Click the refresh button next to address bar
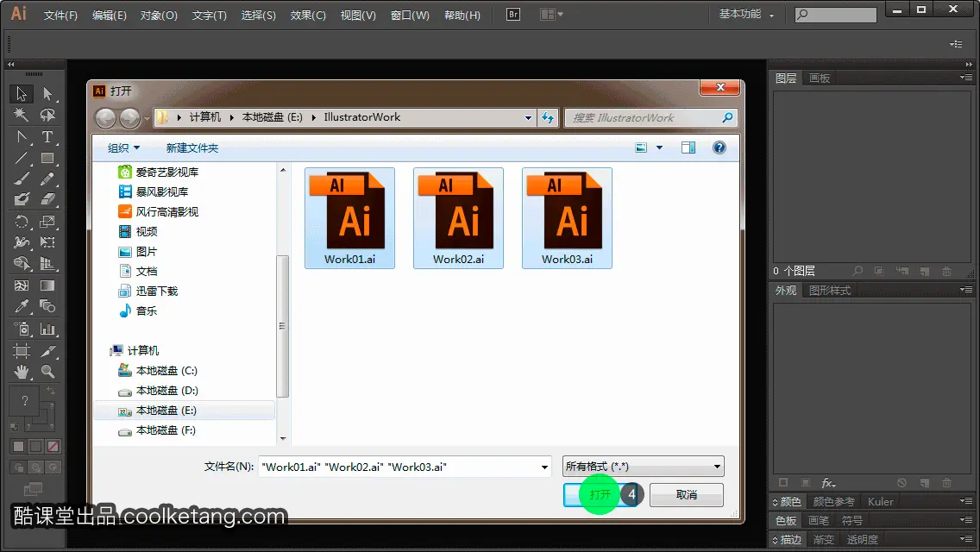 pyautogui.click(x=548, y=117)
